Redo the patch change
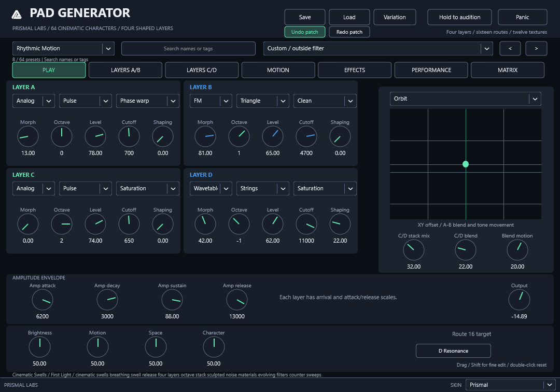The width and height of the screenshot is (560, 392). point(349,32)
